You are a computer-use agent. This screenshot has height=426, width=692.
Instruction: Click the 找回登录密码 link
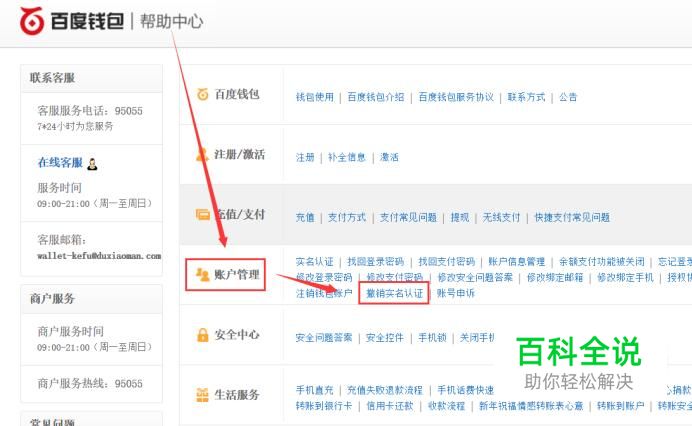coord(376,261)
